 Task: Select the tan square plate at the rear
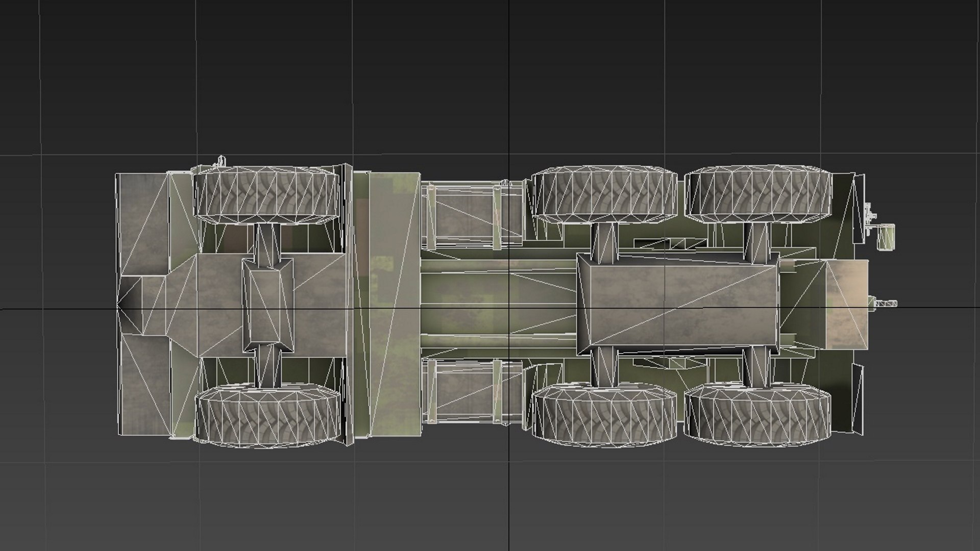pos(847,305)
